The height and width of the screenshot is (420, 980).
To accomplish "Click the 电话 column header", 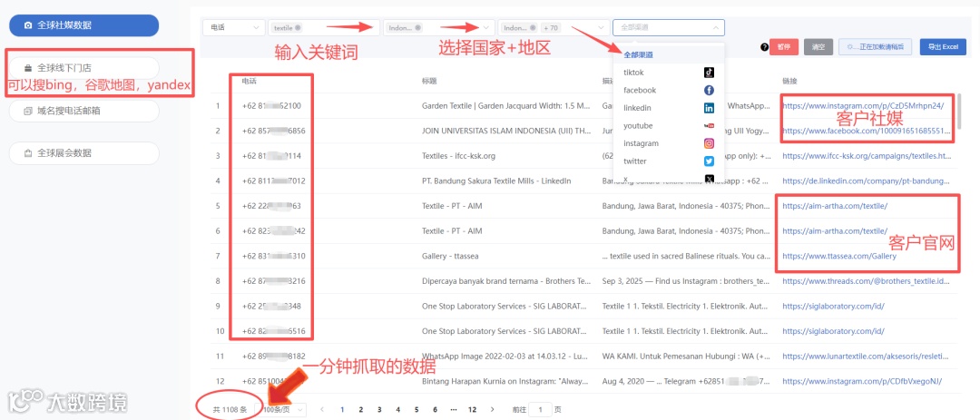I will click(x=250, y=82).
